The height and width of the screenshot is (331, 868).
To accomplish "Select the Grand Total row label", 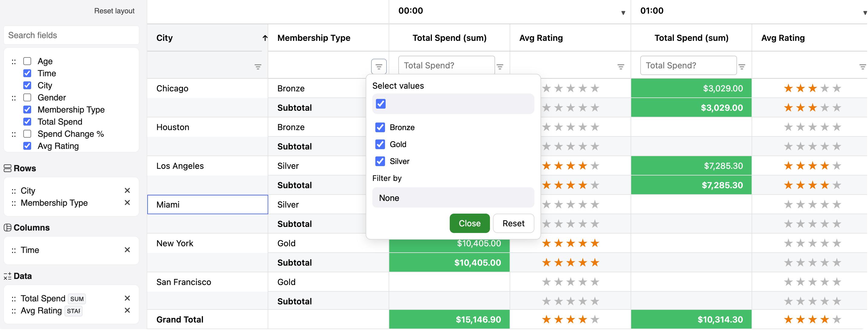I will coord(180,320).
